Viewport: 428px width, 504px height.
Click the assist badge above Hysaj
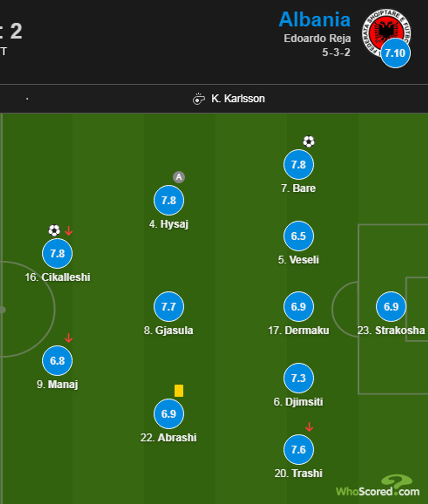click(x=179, y=177)
